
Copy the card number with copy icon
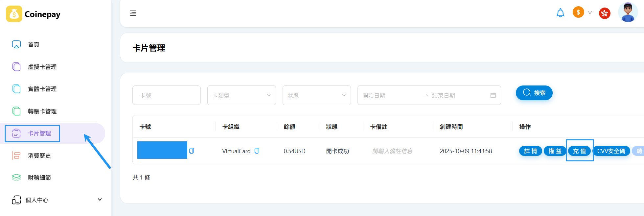[192, 151]
